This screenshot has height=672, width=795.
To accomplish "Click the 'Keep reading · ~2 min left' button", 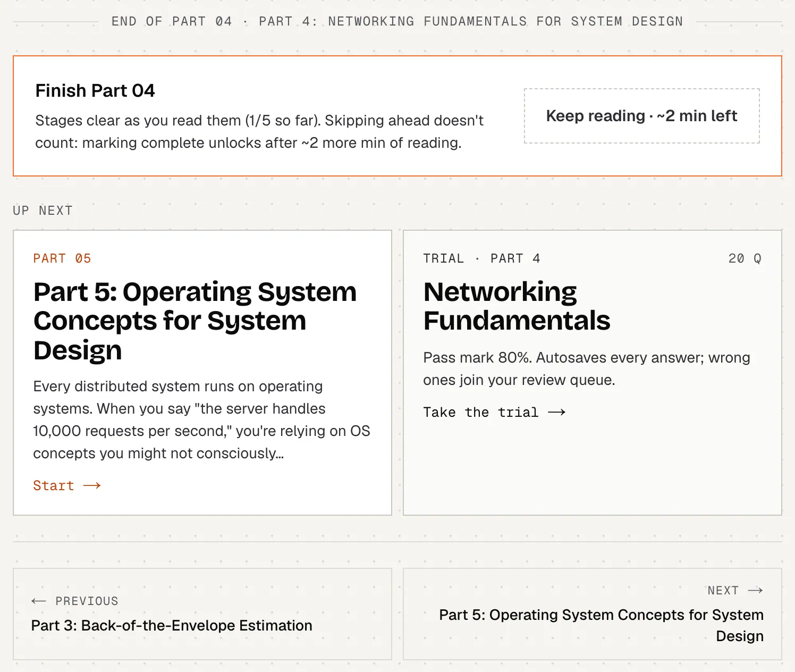I will (x=642, y=116).
